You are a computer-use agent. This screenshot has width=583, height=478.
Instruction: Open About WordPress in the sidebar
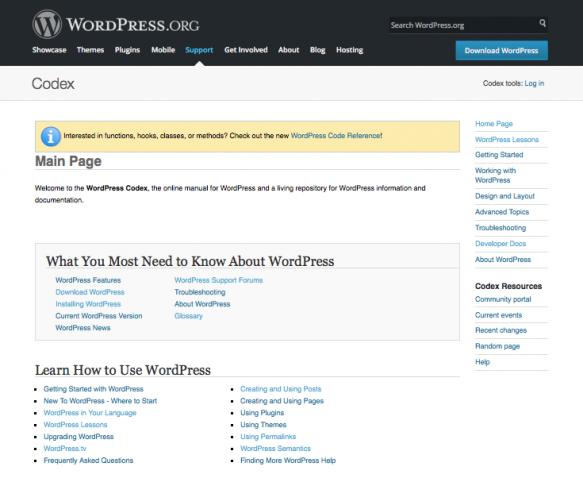coord(503,259)
